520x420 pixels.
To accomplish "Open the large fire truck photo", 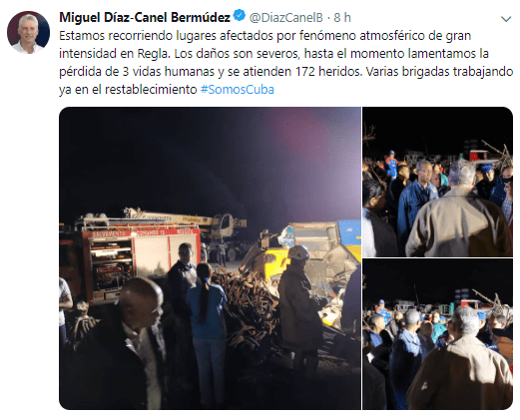I will tap(210, 258).
